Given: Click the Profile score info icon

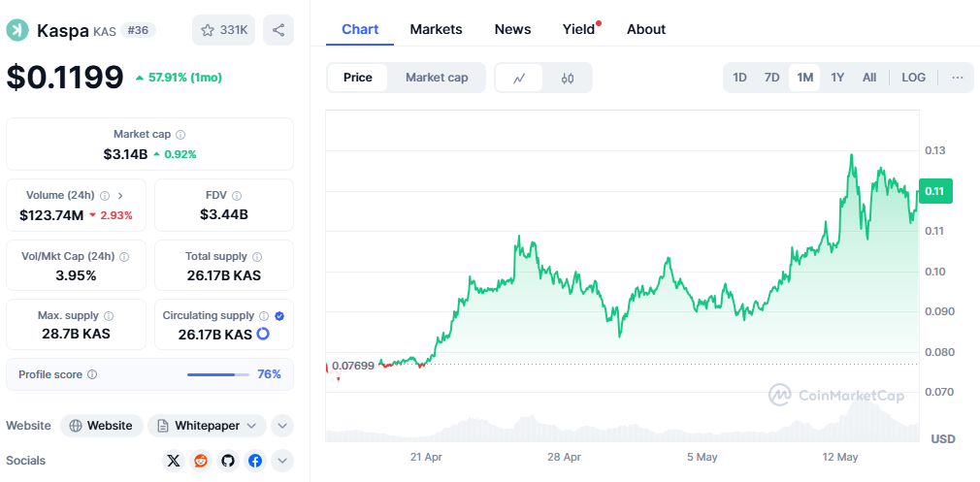Looking at the screenshot, I should click(x=92, y=374).
